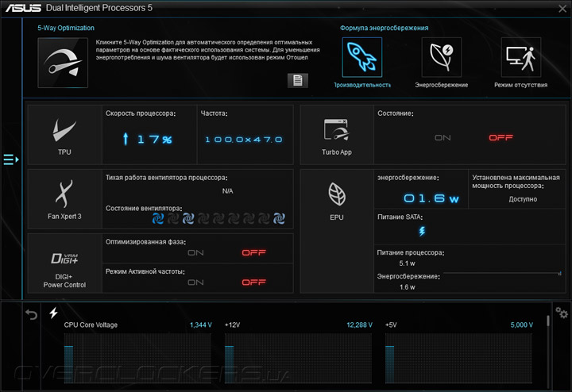Click the 5.1 w CPU power value

(x=407, y=263)
